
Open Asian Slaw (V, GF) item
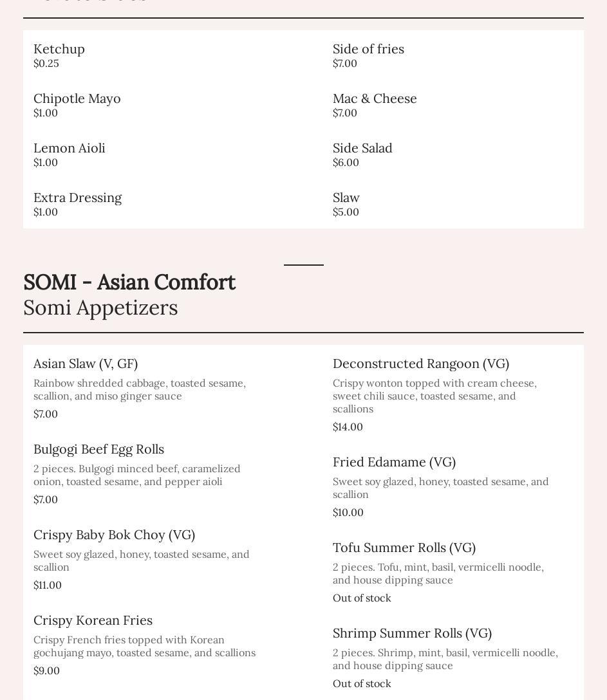(86, 364)
